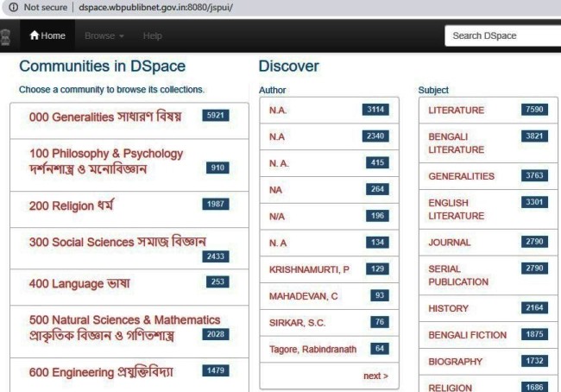The height and width of the screenshot is (392, 561).
Task: Select the HISTORY subject filter
Action: 449,308
